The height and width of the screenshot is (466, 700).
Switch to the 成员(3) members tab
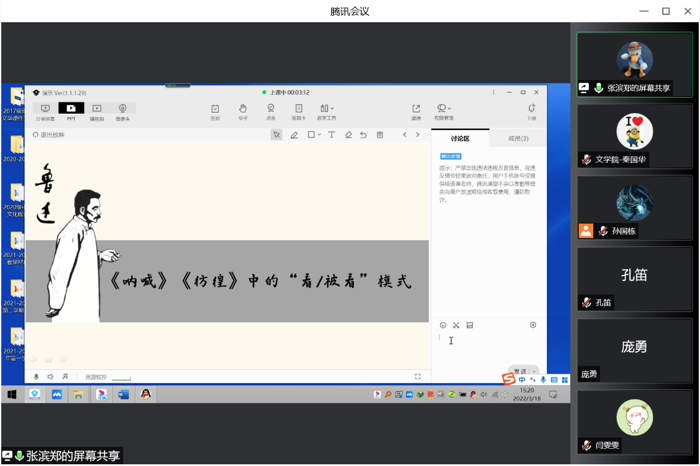pyautogui.click(x=518, y=138)
